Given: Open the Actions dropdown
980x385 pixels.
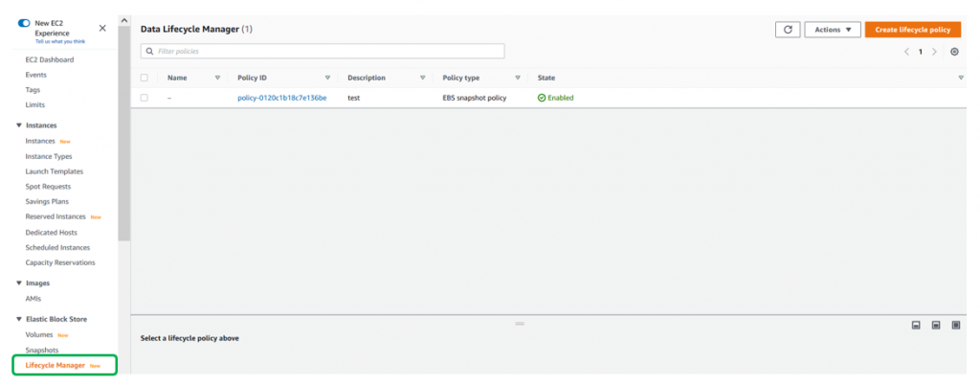Looking at the screenshot, I should click(x=833, y=30).
